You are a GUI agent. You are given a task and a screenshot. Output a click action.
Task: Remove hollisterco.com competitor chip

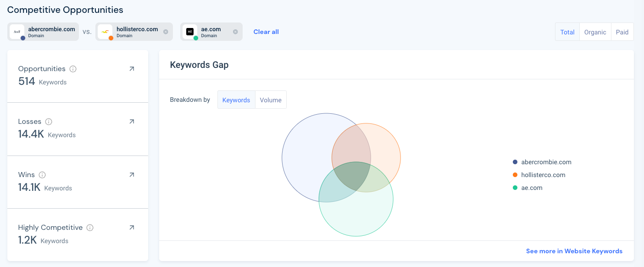point(166,32)
